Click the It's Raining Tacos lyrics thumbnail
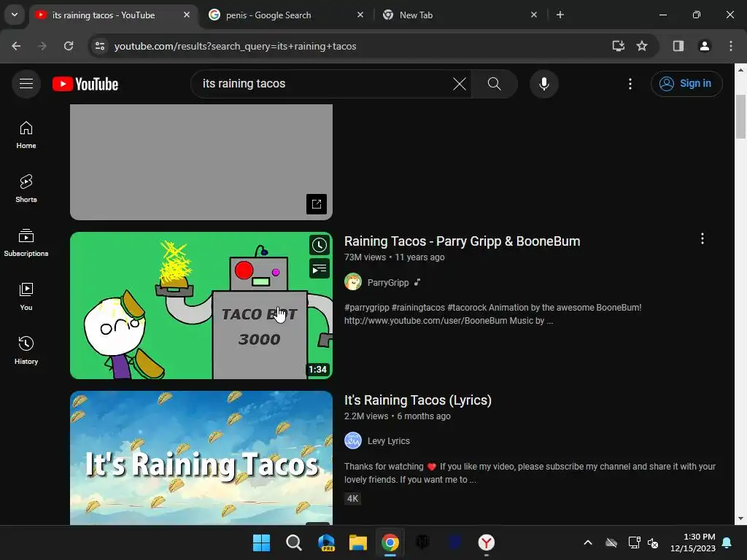The height and width of the screenshot is (560, 747). pyautogui.click(x=201, y=458)
